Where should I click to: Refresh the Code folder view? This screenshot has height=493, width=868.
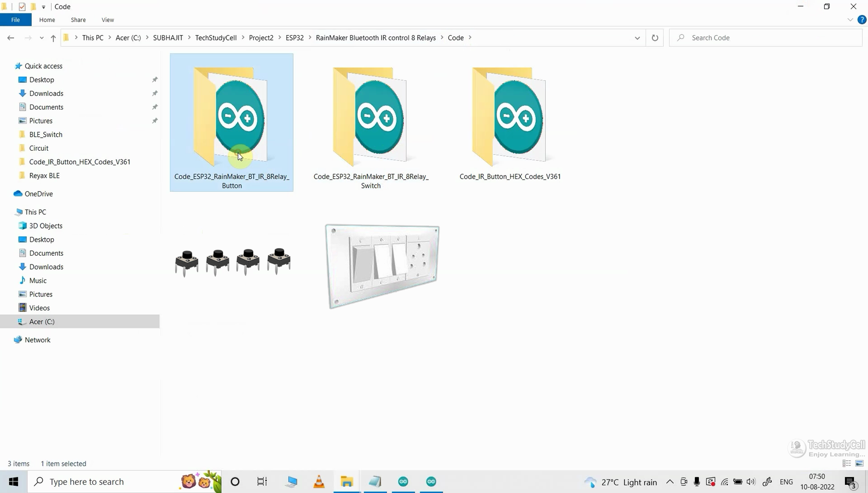654,38
